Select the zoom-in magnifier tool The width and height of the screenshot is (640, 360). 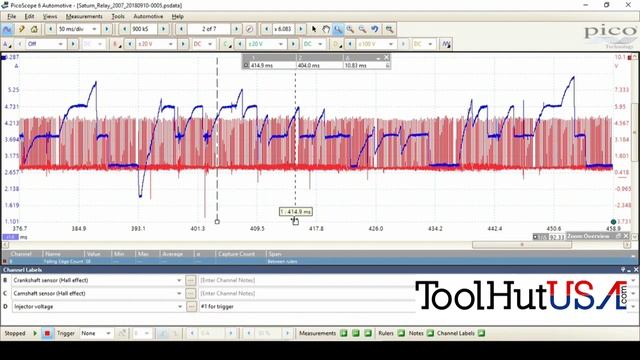pyautogui.click(x=350, y=29)
